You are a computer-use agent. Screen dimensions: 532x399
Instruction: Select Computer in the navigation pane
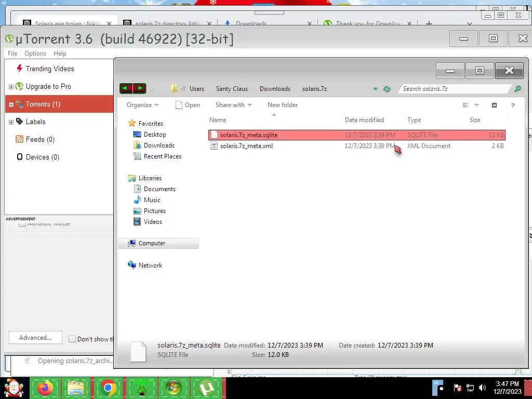158,243
